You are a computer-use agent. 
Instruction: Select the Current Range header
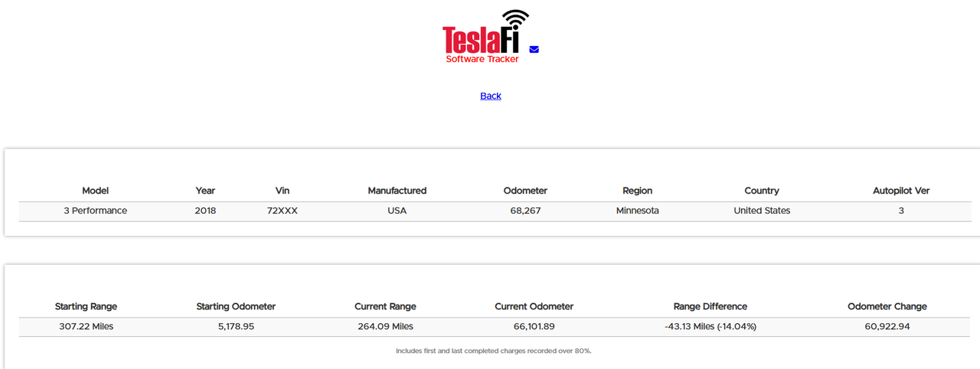pos(385,306)
